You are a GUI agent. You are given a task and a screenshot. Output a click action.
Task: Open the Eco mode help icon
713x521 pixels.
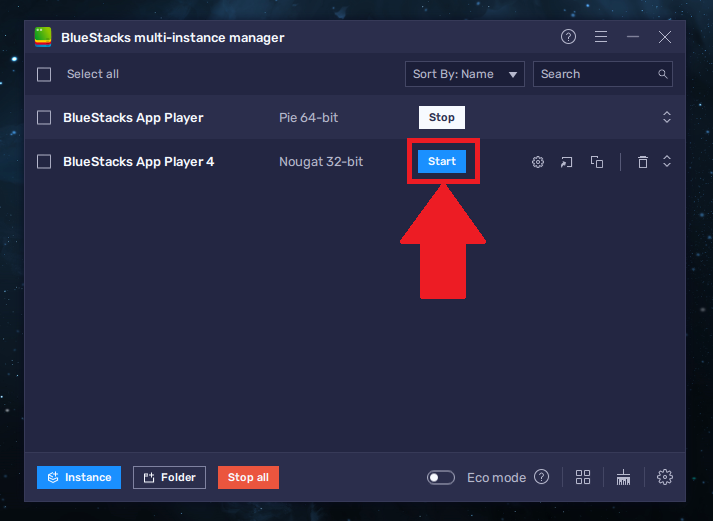tap(541, 477)
